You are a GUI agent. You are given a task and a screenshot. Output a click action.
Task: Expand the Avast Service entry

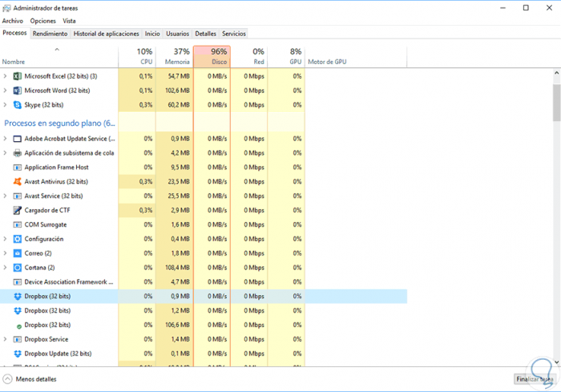pyautogui.click(x=5, y=196)
